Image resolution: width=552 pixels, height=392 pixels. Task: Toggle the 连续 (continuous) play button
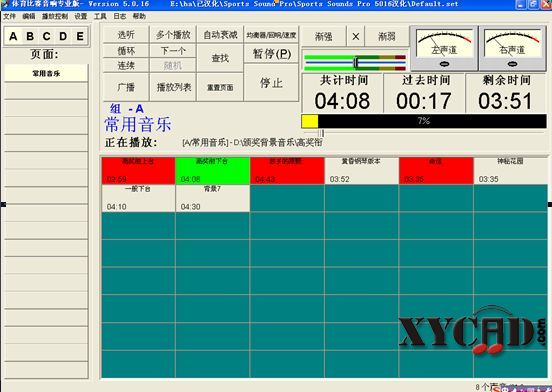tap(126, 65)
